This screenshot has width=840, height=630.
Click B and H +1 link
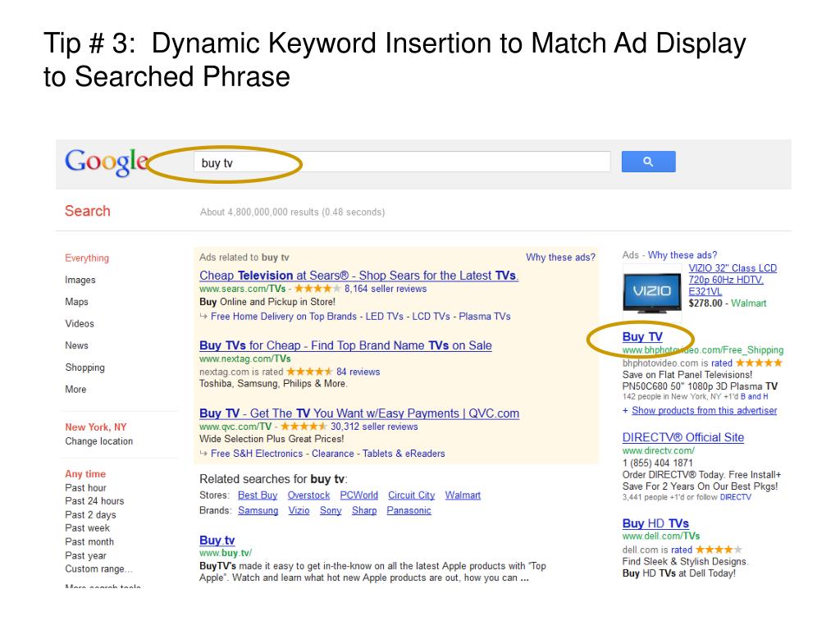point(754,397)
